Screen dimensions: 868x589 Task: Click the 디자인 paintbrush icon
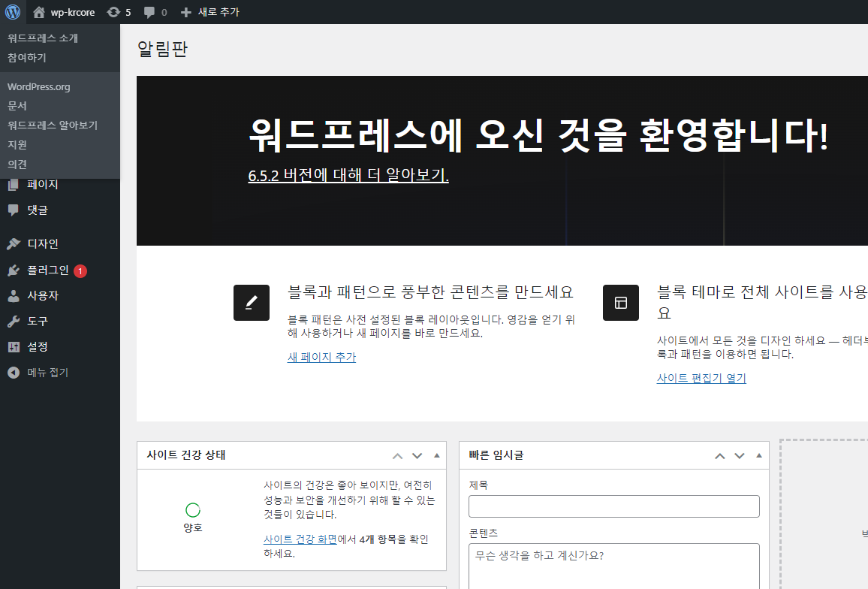[14, 244]
